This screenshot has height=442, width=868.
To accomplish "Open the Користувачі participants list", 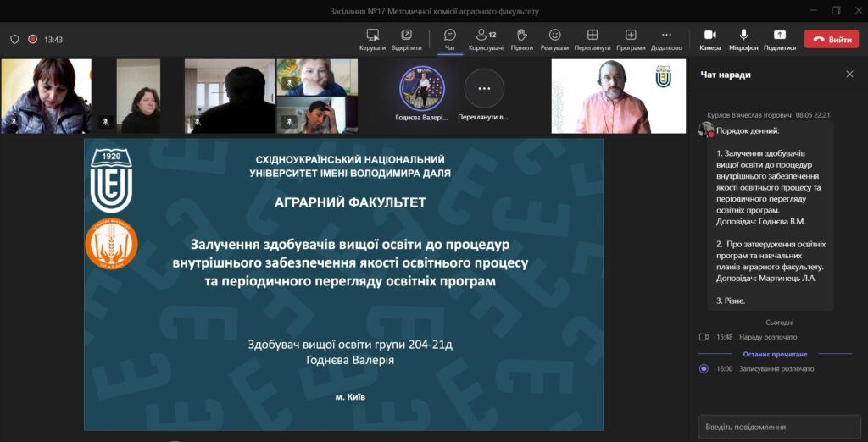I will click(486, 35).
